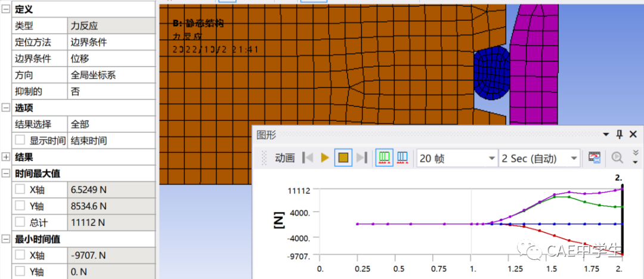
Task: Click the 11112 N total value cell
Action: click(111, 223)
